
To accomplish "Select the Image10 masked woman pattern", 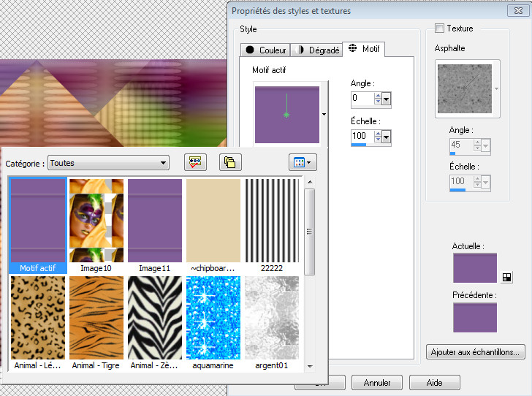I will 96,220.
